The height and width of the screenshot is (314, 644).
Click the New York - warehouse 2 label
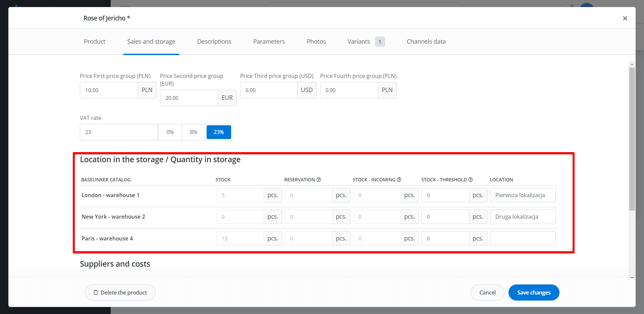point(113,217)
